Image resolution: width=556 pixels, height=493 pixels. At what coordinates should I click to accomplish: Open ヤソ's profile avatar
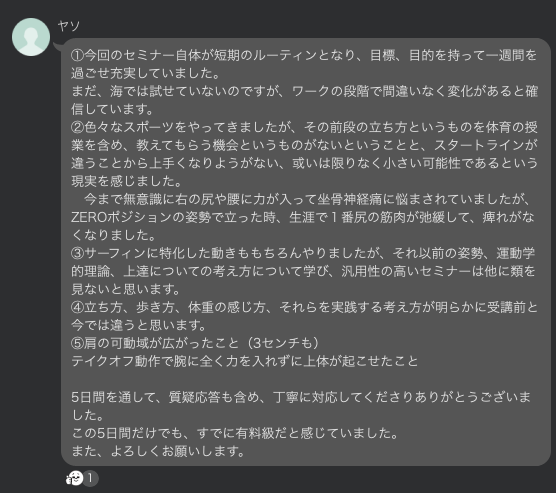click(31, 37)
